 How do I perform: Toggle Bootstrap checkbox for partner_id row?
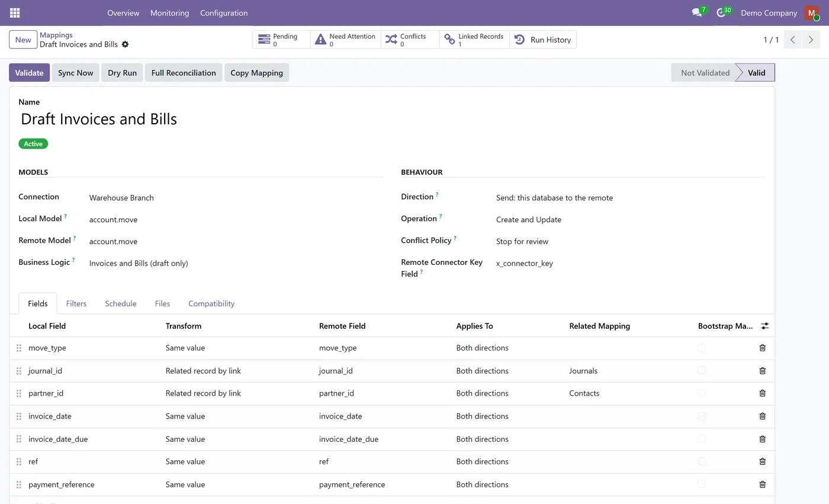pyautogui.click(x=702, y=393)
